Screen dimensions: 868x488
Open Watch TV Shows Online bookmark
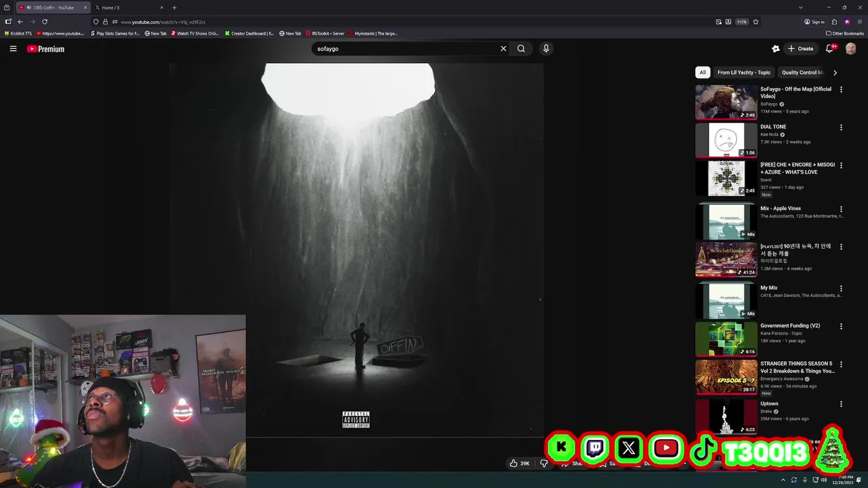click(195, 33)
